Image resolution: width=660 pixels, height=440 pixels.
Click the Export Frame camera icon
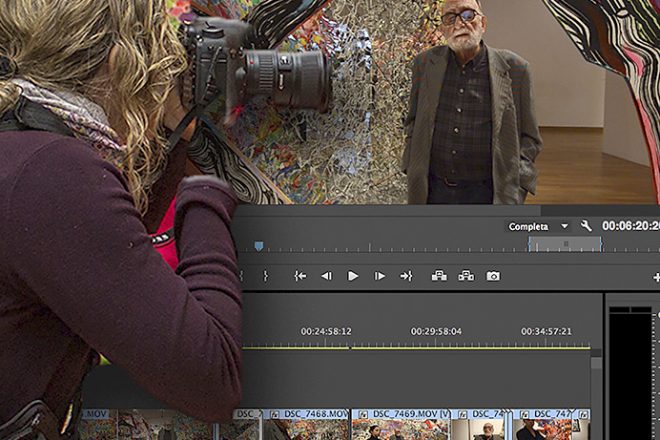point(493,276)
